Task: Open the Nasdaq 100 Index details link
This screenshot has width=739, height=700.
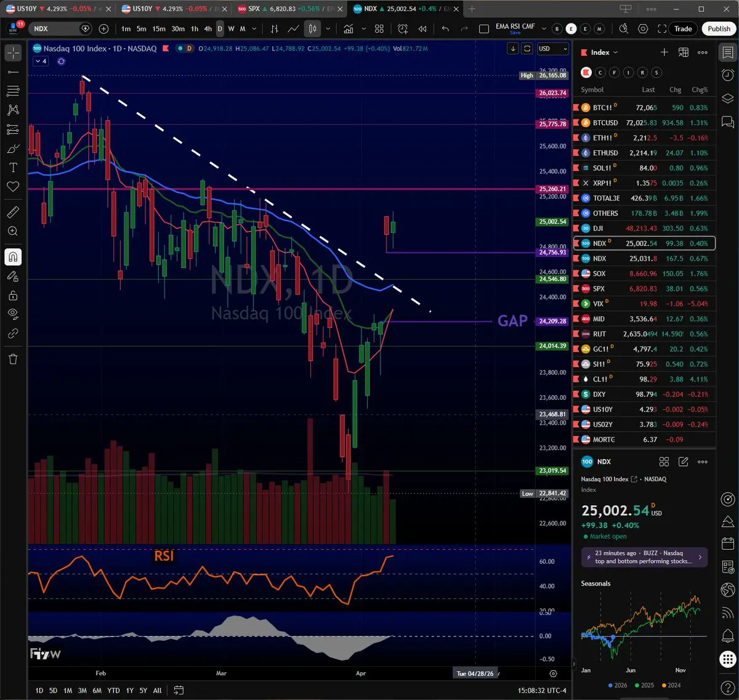Action: point(608,479)
